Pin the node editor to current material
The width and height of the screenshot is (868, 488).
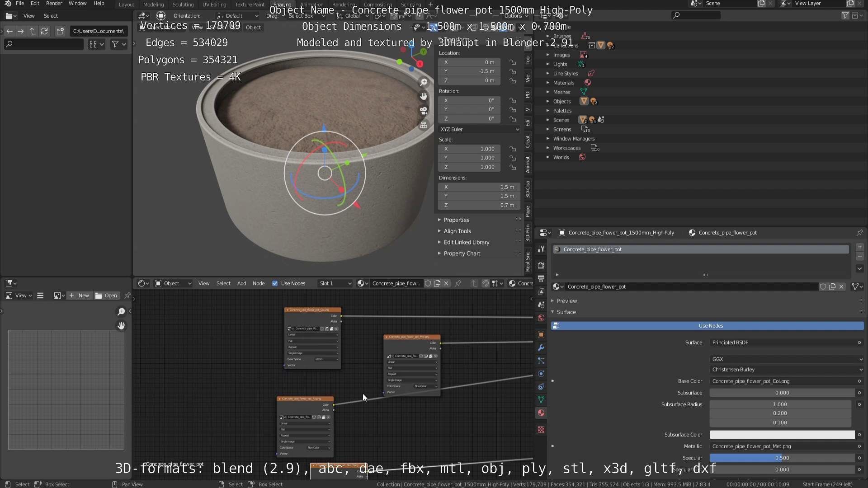click(x=458, y=283)
